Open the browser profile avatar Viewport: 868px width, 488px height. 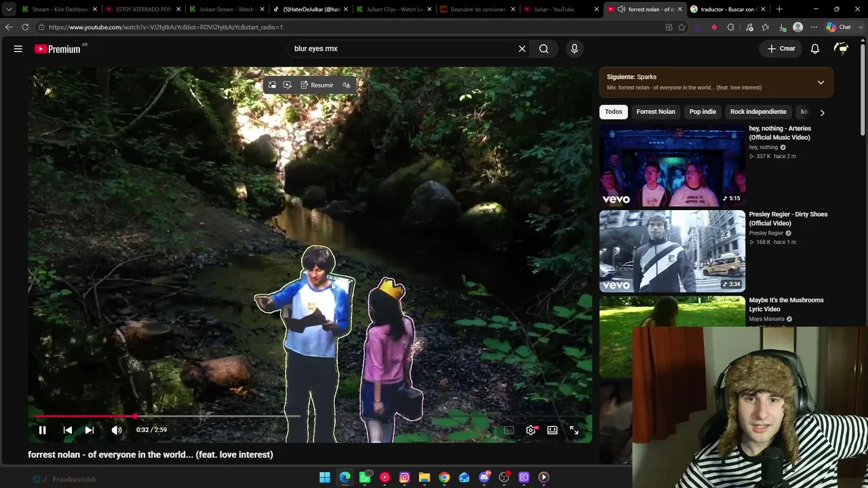click(798, 27)
